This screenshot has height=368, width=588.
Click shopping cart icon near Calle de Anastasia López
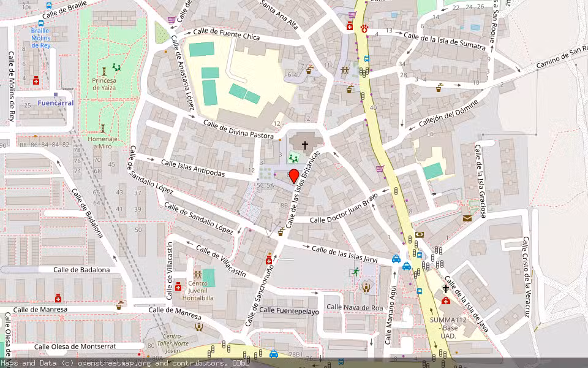(171, 20)
